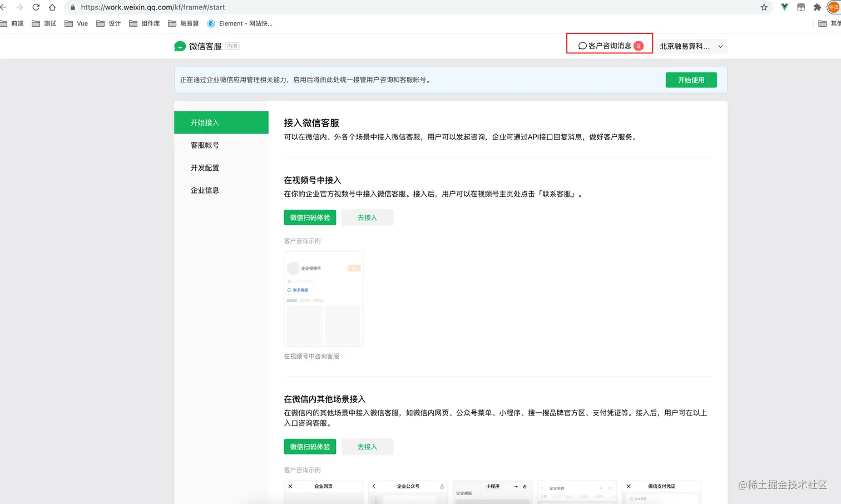Click 微信扫码体验 under 在视频号中接入
Image resolution: width=841 pixels, height=504 pixels.
[310, 218]
